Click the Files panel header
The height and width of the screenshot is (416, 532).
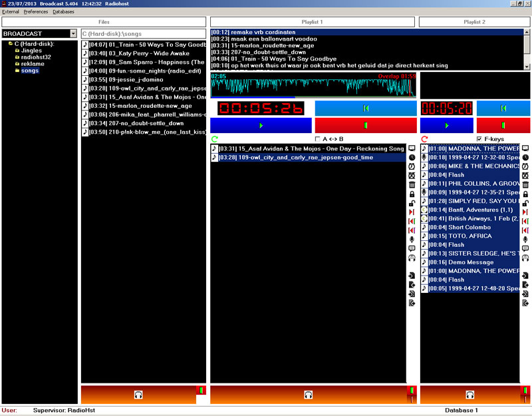(x=104, y=22)
